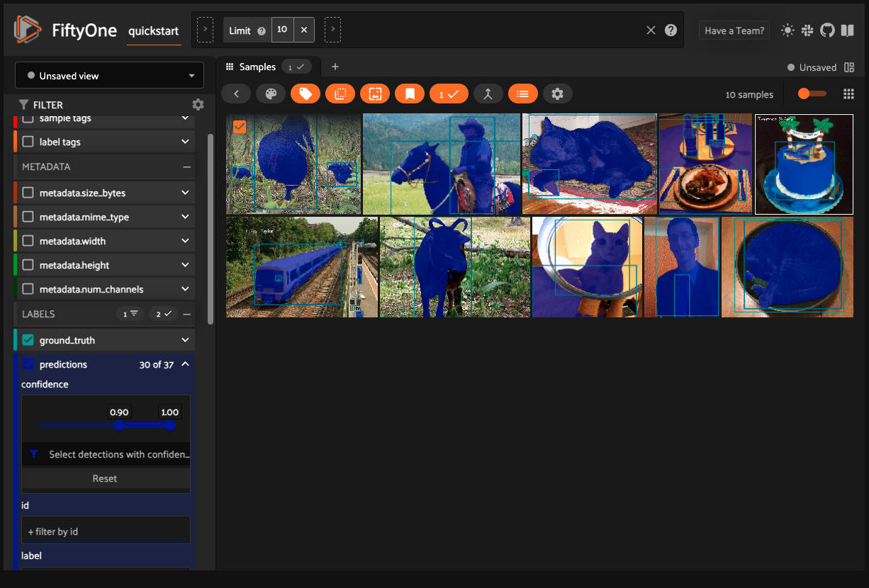Click the merge-arrow icon in the actions row
The width and height of the screenshot is (869, 588).
pyautogui.click(x=488, y=94)
